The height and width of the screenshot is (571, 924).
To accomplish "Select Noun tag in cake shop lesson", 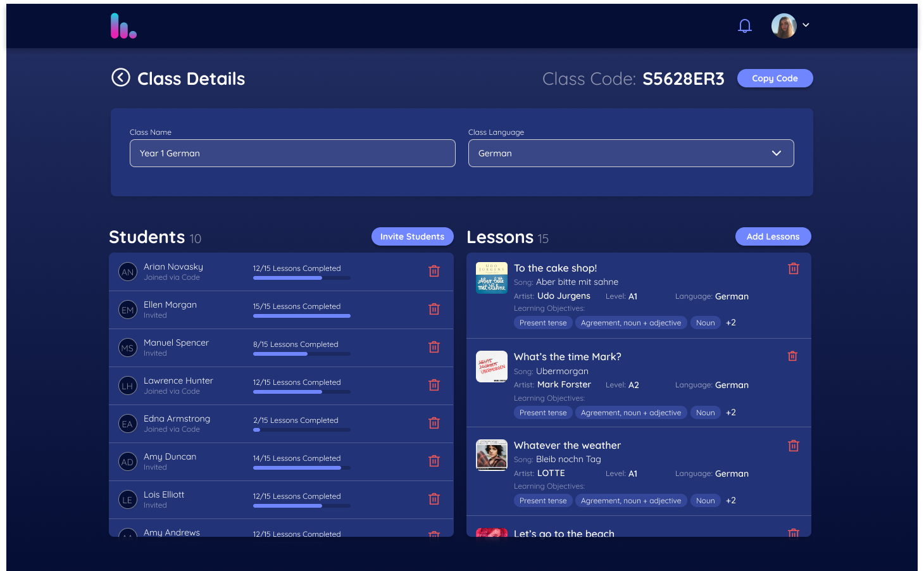I will (705, 323).
